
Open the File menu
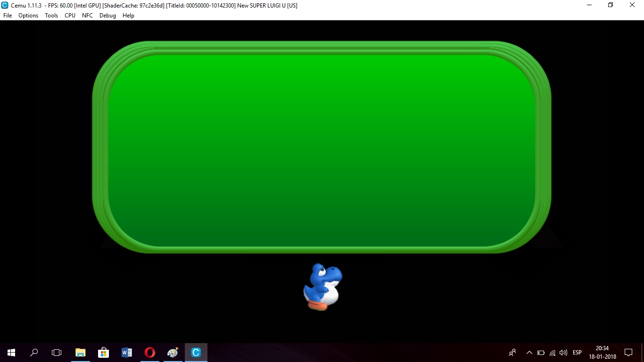point(8,16)
